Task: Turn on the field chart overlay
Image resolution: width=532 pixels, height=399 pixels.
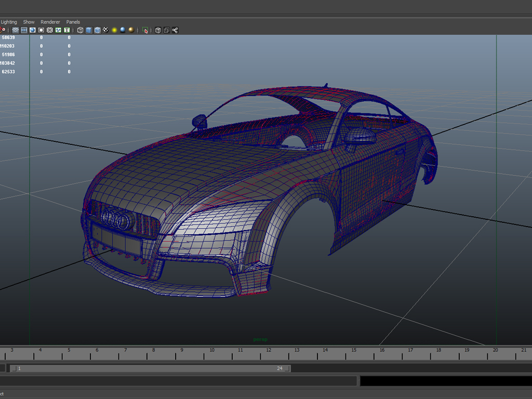Action: pos(50,30)
